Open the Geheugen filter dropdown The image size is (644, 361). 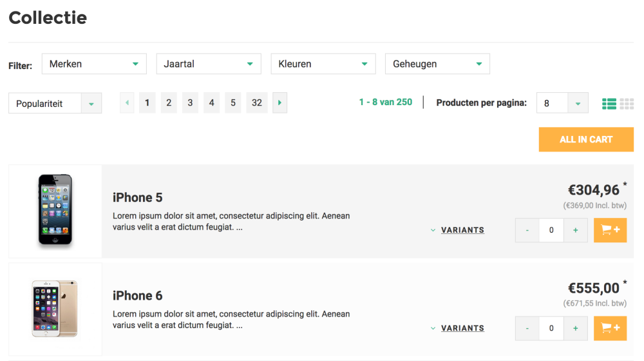coord(437,64)
